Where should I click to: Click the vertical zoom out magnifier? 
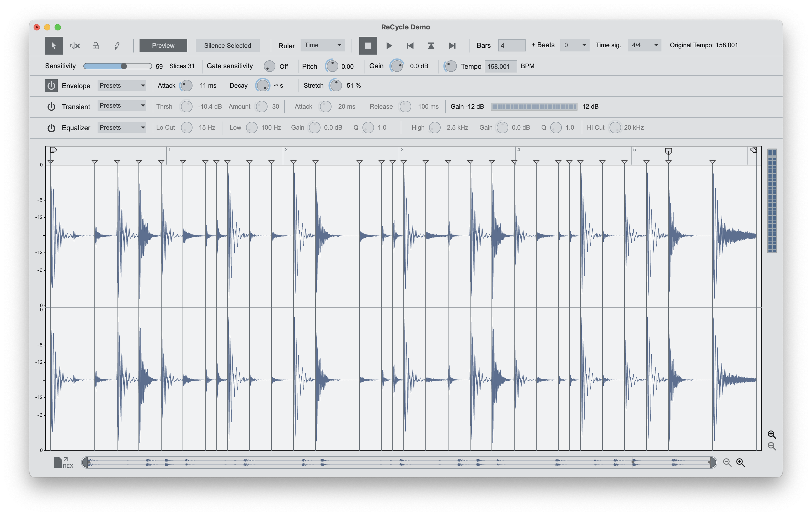(772, 446)
